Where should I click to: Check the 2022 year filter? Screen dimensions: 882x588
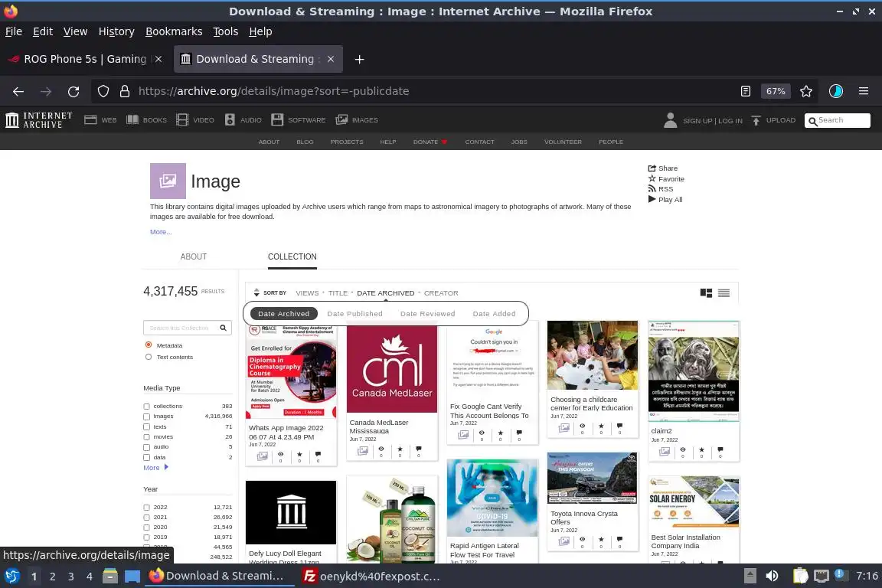[147, 508]
